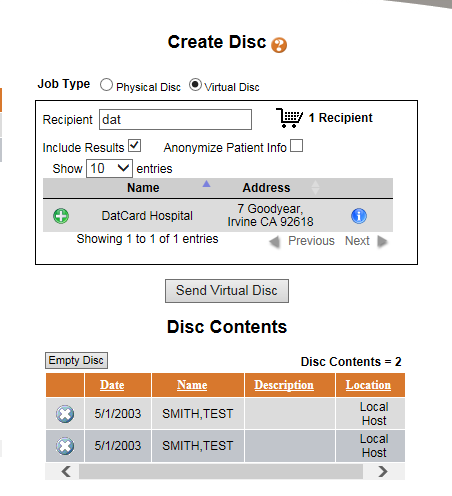Open the recipient shopping cart icon
452x496 pixels.
(289, 118)
